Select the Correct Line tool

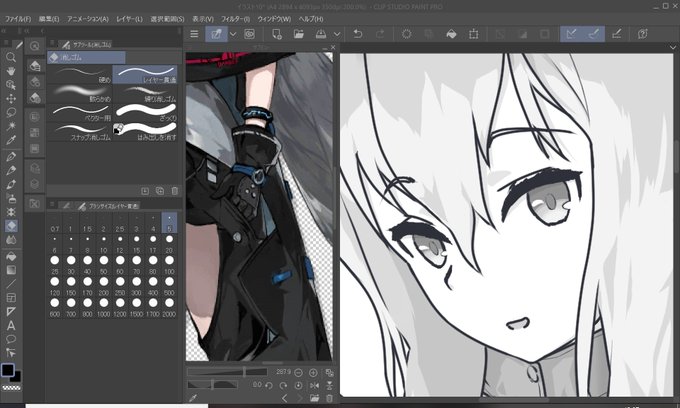(x=11, y=353)
